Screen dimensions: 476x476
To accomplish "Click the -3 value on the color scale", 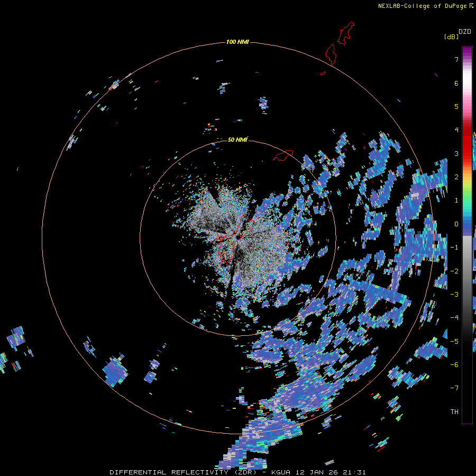I will click(x=454, y=295).
